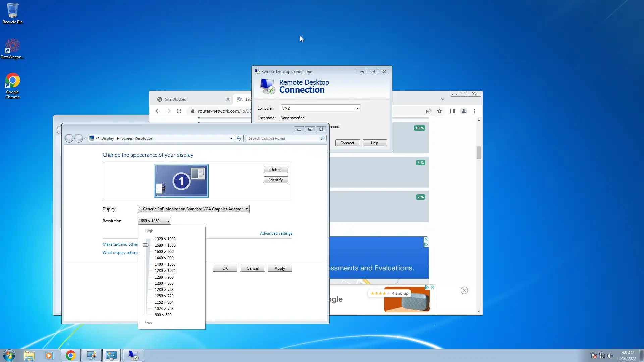The image size is (644, 362).
Task: Open Advanced settings link
Action: click(276, 233)
